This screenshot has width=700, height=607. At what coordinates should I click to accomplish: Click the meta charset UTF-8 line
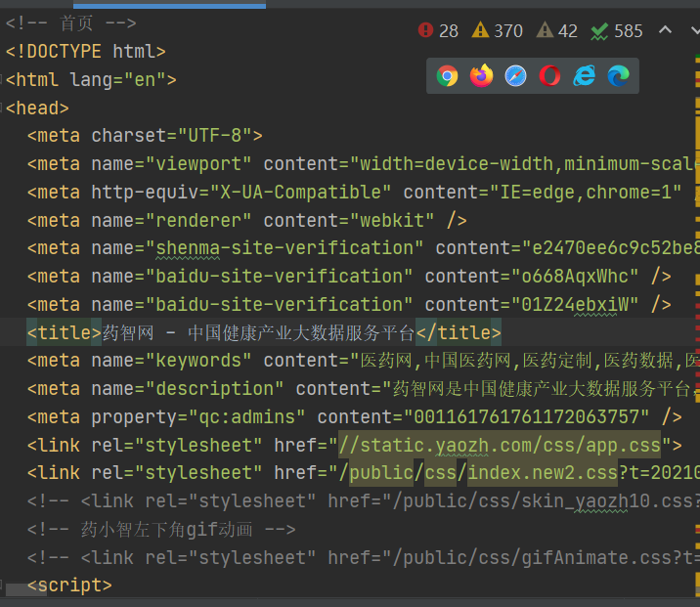coord(145,135)
